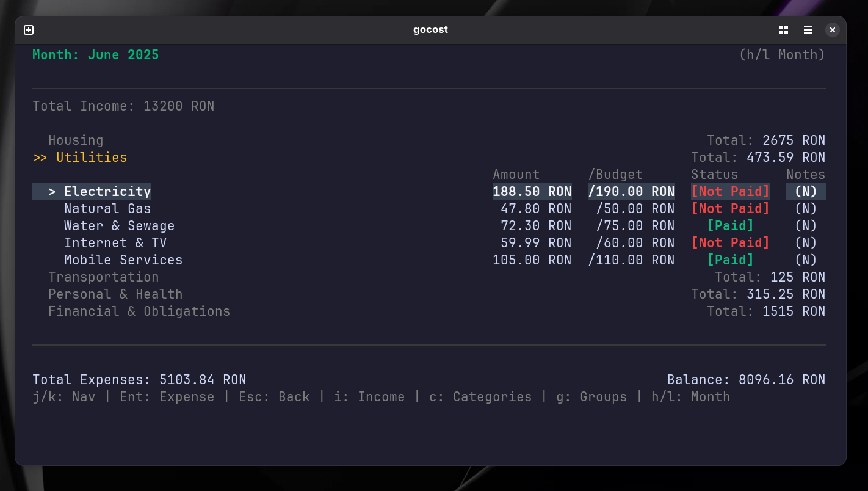Toggle the Mobile Services Paid status
The width and height of the screenshot is (868, 491).
[x=730, y=260]
